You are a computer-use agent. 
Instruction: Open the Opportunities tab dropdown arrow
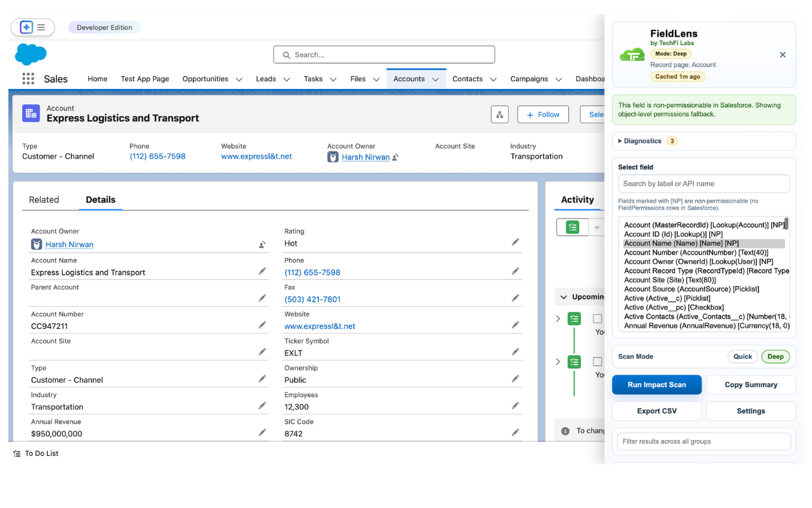[239, 79]
